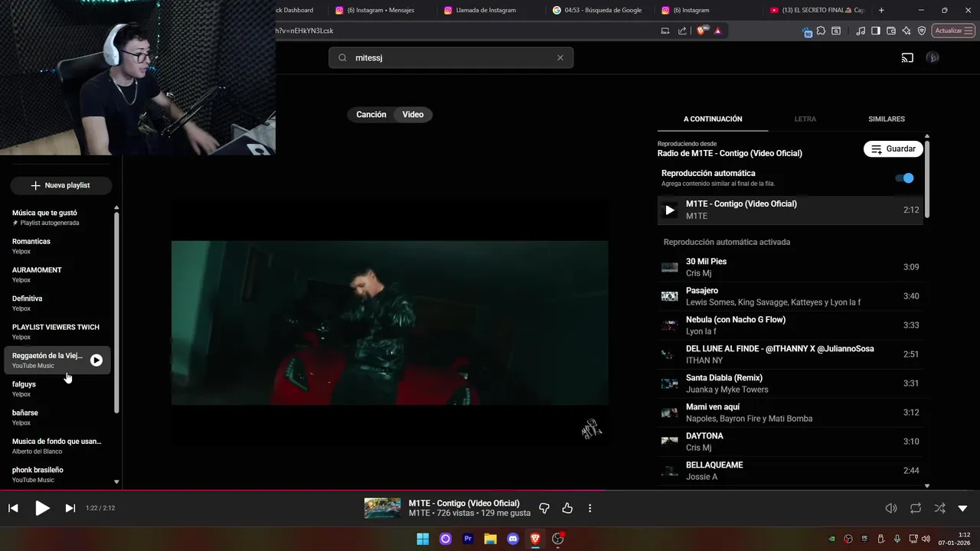Play the paused song in the player bar
Screen dimensions: 980x551
(x=42, y=508)
